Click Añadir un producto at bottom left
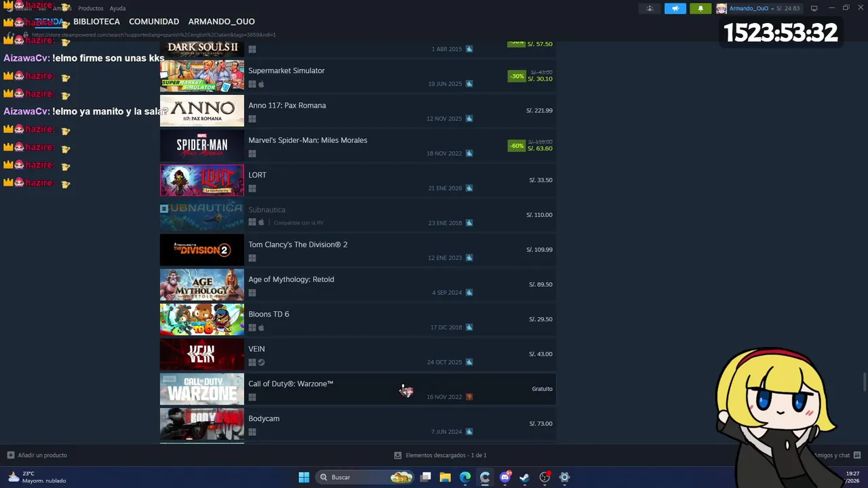Screen dimensions: 868x488 pos(37,455)
